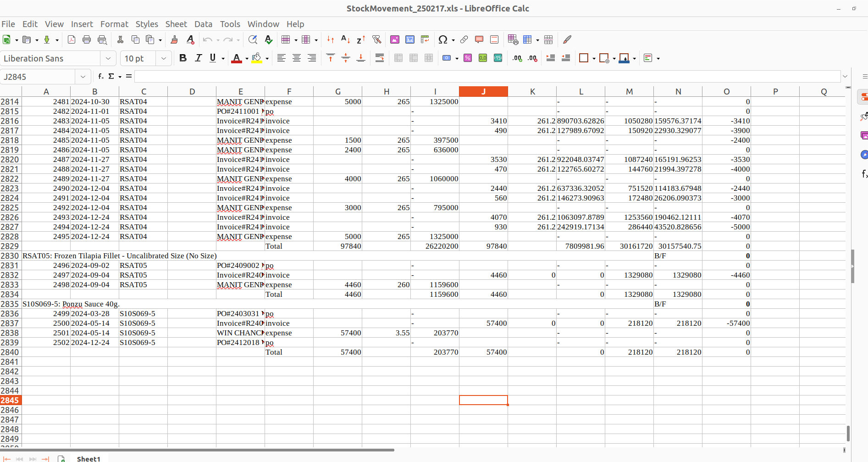Click Format as Percent icon
868x462 pixels.
[468, 58]
